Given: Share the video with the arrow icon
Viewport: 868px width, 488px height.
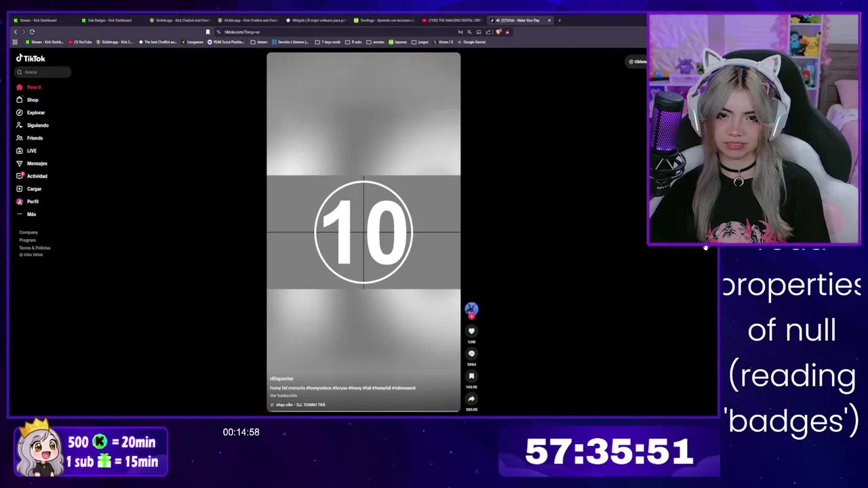Looking at the screenshot, I should (x=471, y=399).
